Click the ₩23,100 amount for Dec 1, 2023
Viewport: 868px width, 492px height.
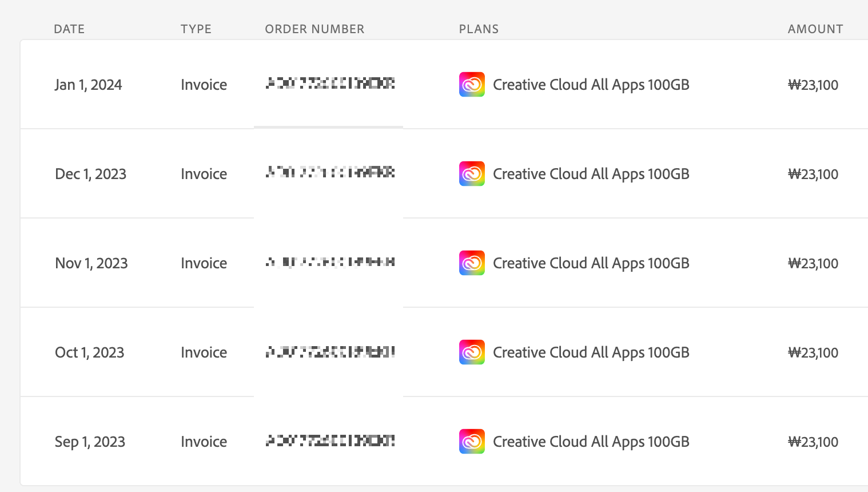(x=813, y=174)
